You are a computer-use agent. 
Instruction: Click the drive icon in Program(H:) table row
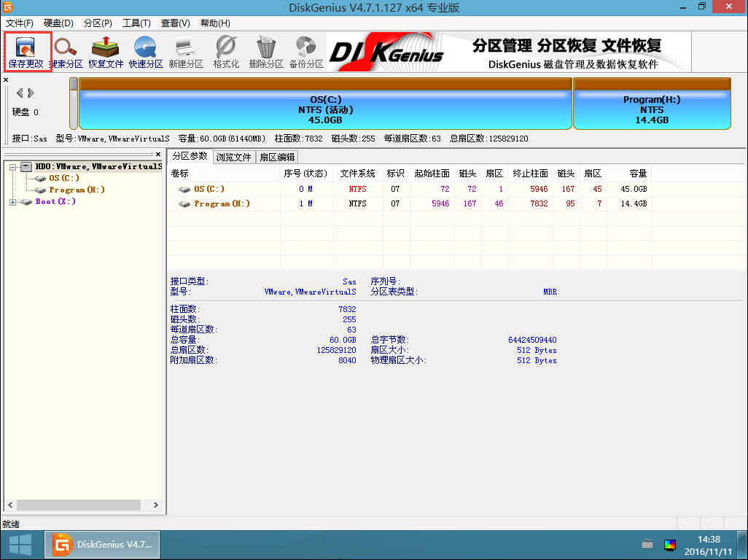[x=184, y=204]
